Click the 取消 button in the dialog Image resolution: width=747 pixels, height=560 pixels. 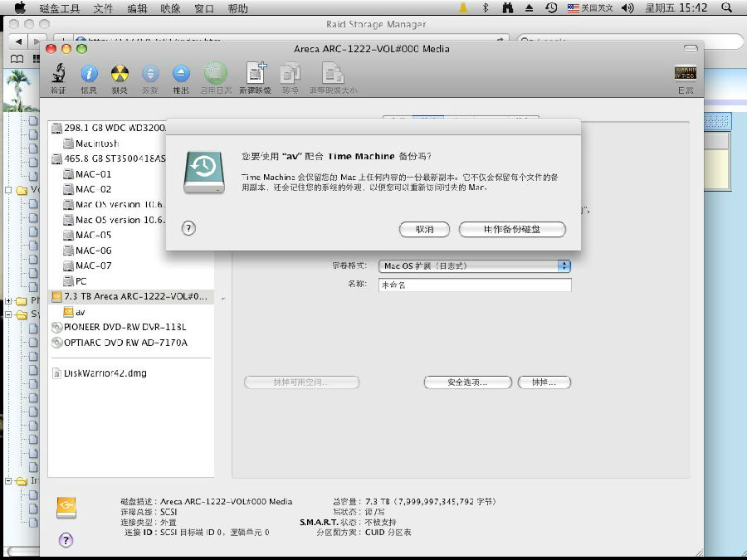(424, 229)
